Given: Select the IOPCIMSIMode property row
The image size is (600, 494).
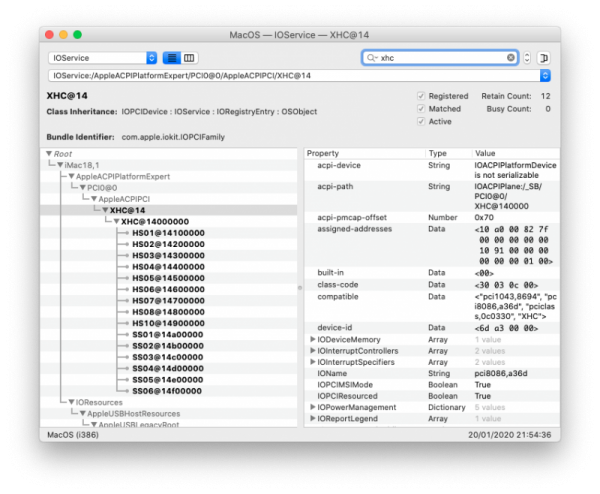Looking at the screenshot, I should 432,385.
